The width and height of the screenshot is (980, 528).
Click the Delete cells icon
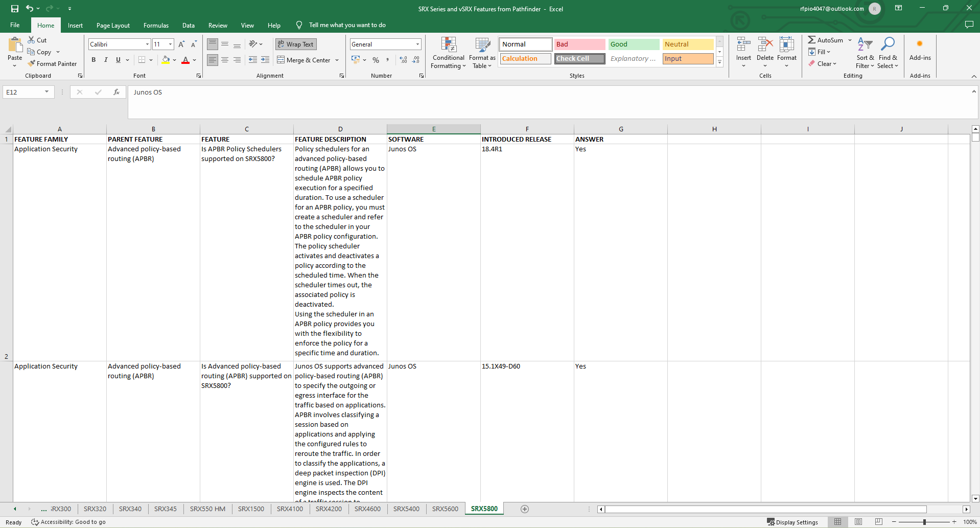click(x=765, y=45)
